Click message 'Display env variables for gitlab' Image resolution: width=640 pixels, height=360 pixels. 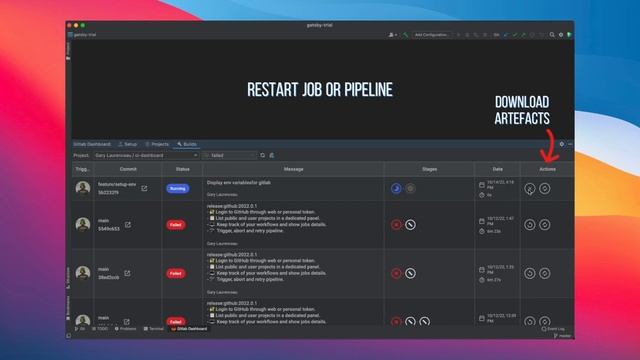pyautogui.click(x=239, y=183)
